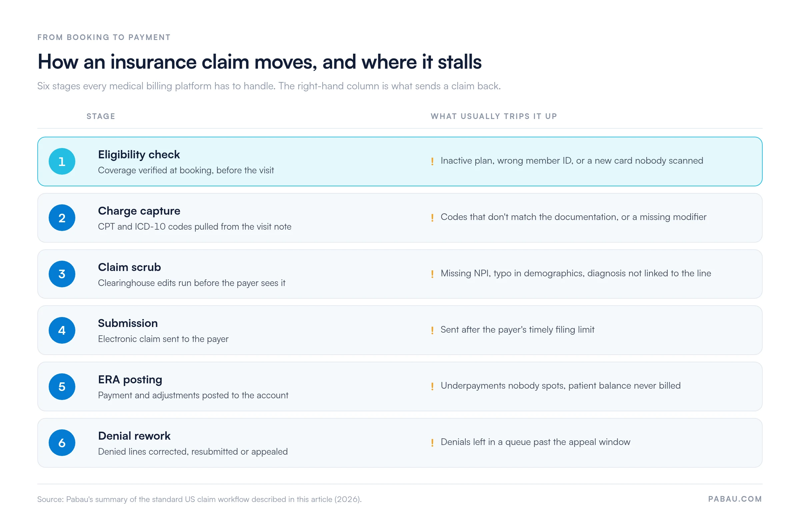Click the 'Source: Pabau's summary' footnote
The image size is (800, 532).
coord(199,499)
